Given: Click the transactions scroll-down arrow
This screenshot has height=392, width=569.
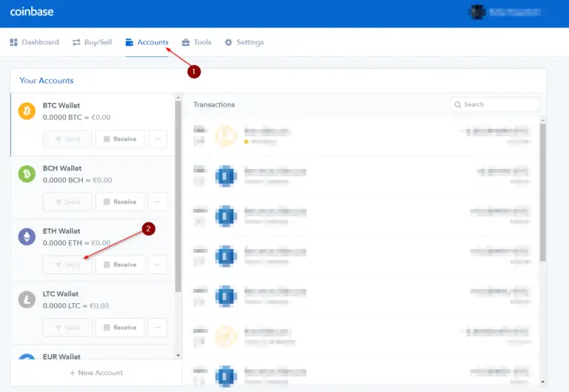Looking at the screenshot, I should coord(543,382).
